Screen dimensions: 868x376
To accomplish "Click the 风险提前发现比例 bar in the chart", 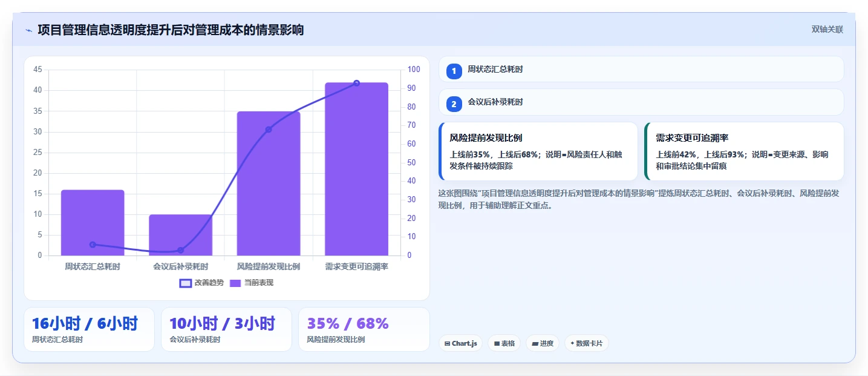I will (x=269, y=183).
